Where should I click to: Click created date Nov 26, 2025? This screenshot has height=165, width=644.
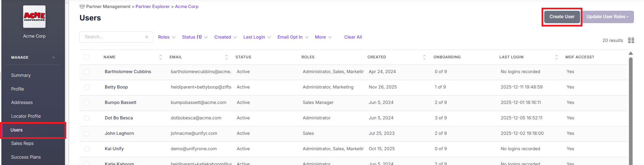pyautogui.click(x=383, y=87)
